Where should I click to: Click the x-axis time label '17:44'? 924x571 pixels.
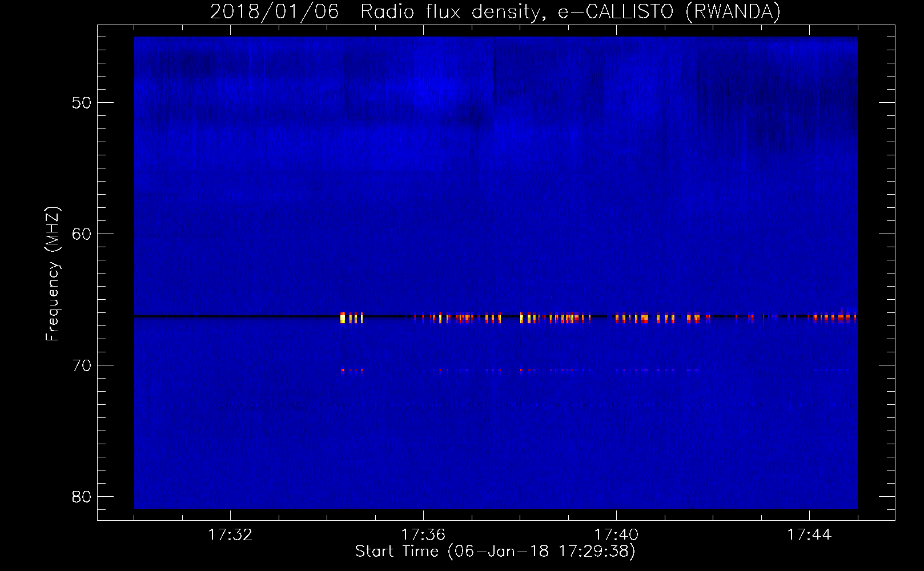(x=809, y=535)
